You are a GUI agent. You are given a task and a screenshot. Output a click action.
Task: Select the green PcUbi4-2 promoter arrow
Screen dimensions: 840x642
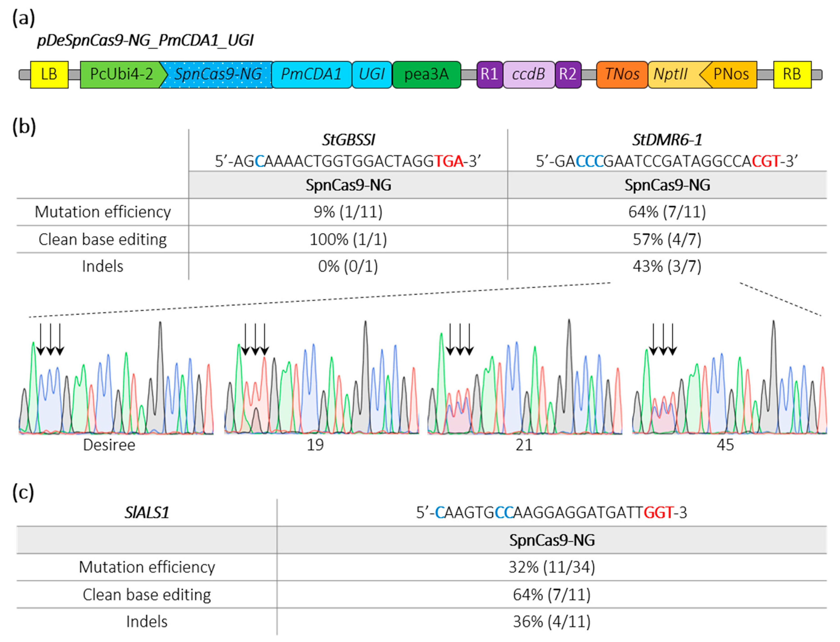coord(122,75)
